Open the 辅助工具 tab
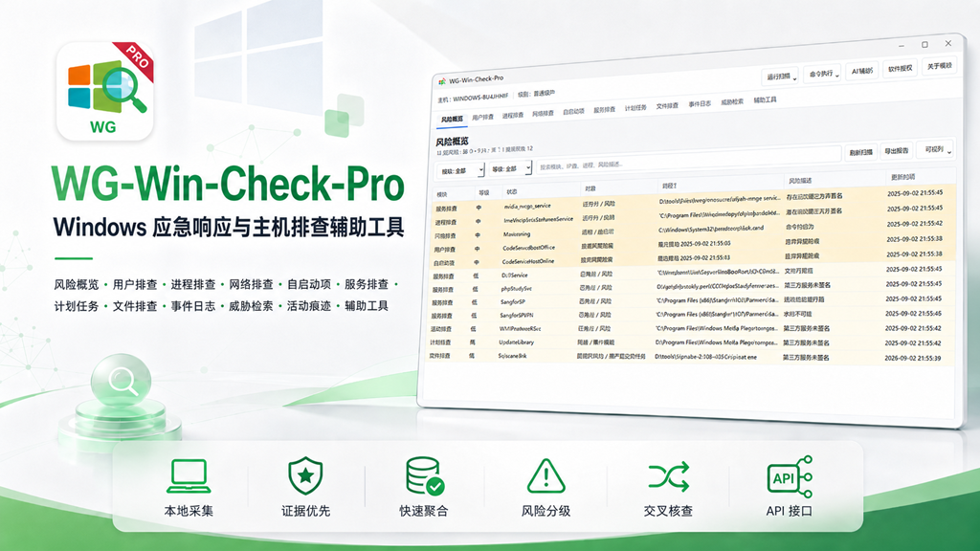 (765, 99)
